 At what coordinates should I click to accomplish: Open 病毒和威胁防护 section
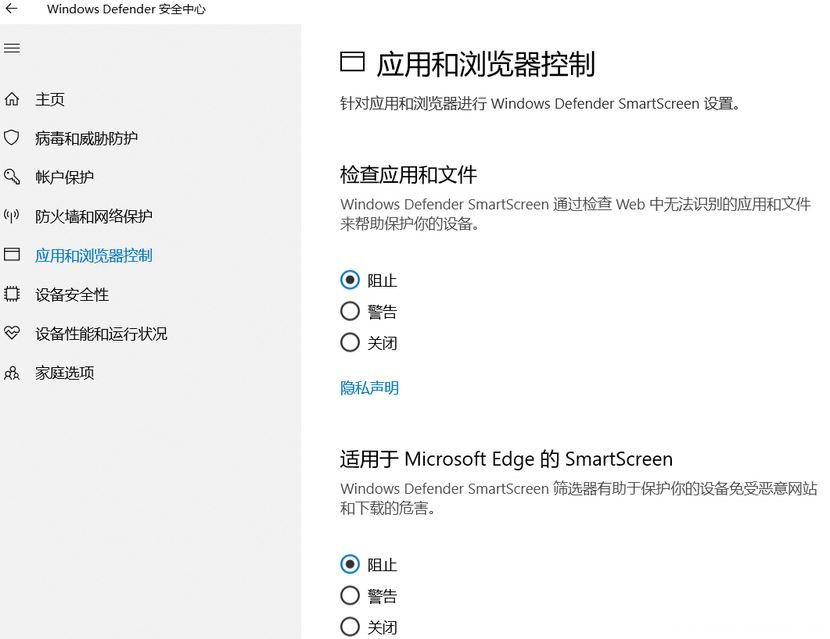(x=86, y=138)
